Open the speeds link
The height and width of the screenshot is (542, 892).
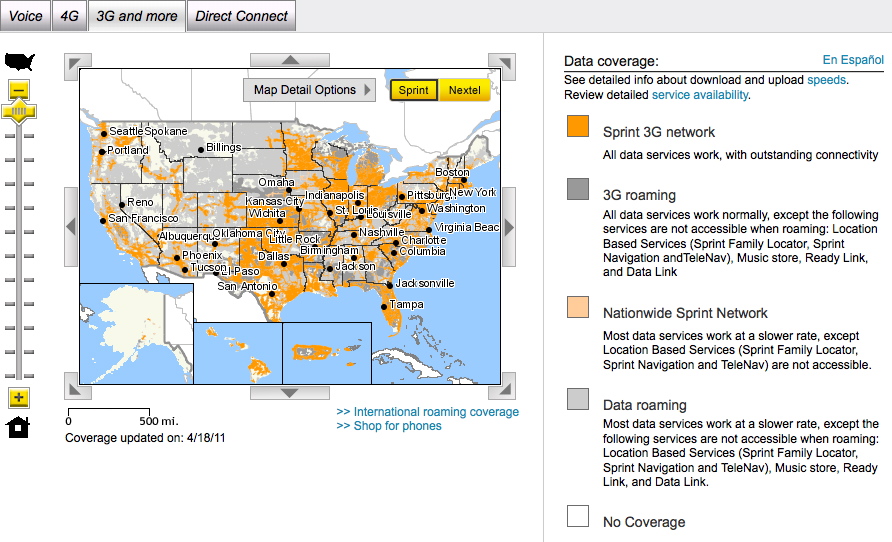(x=827, y=80)
